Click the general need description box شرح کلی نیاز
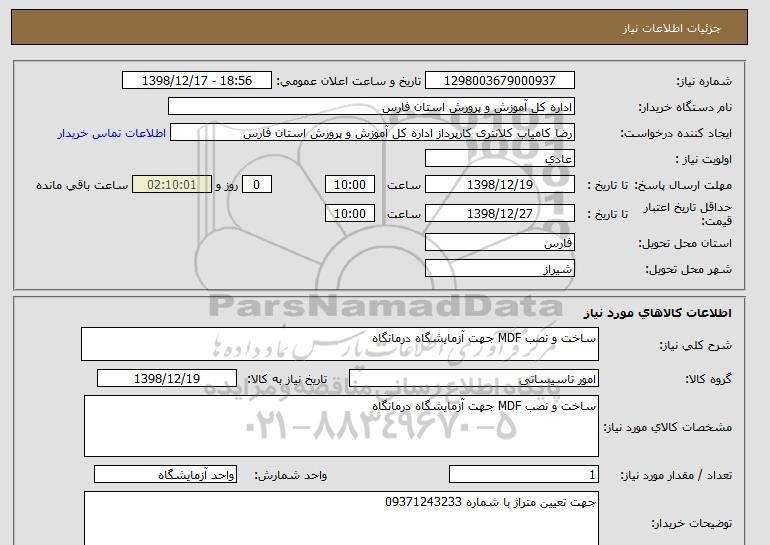770x545 pixels. (340, 344)
